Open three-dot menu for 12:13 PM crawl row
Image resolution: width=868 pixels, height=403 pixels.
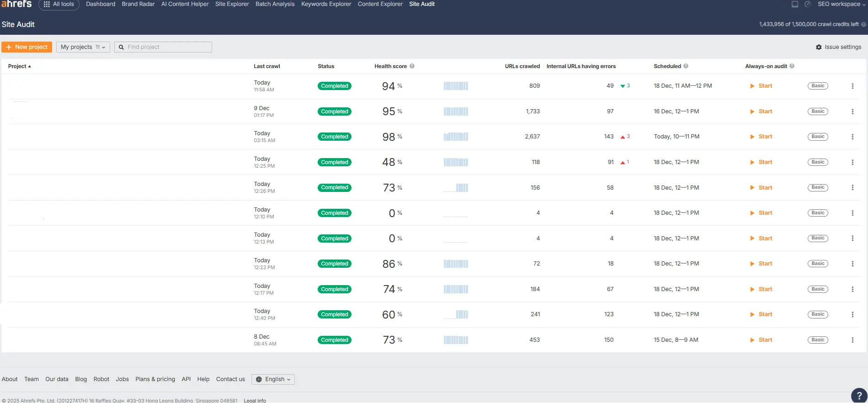coord(852,239)
